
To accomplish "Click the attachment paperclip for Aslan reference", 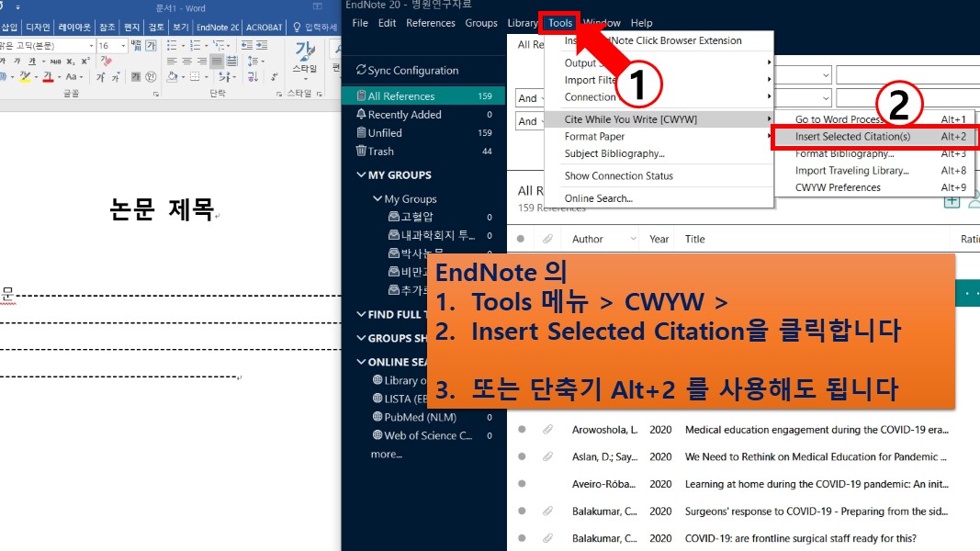I will [547, 456].
